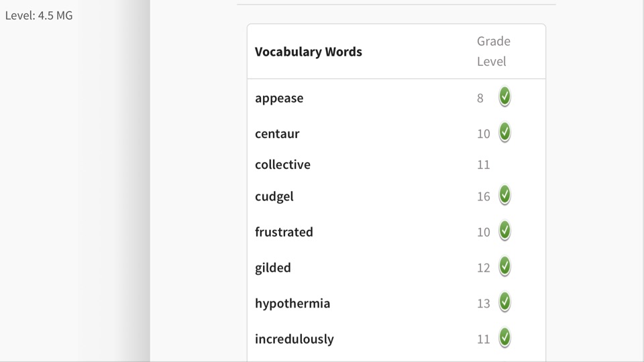This screenshot has width=644, height=362.
Task: Click the Grade Level column header
Action: [x=494, y=52]
